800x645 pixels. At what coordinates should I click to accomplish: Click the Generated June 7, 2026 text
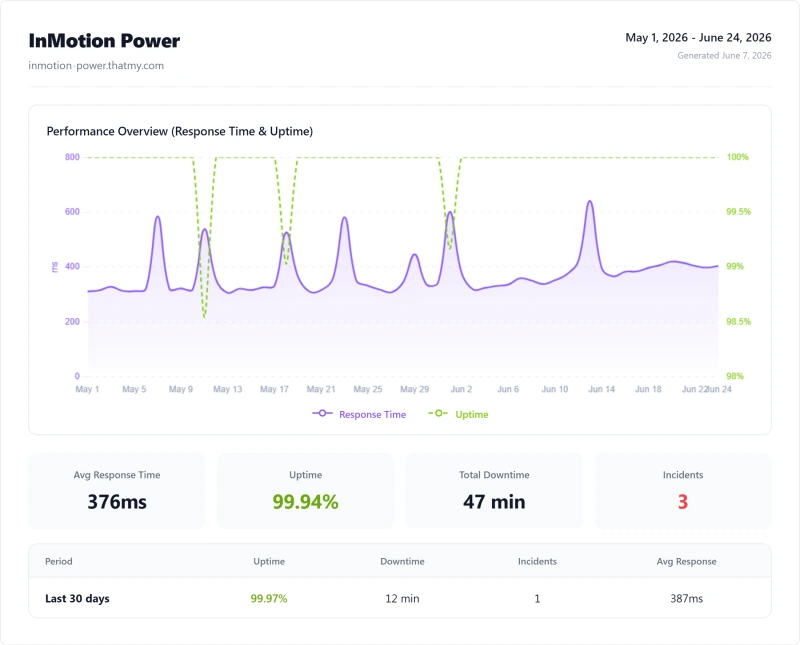coord(724,55)
